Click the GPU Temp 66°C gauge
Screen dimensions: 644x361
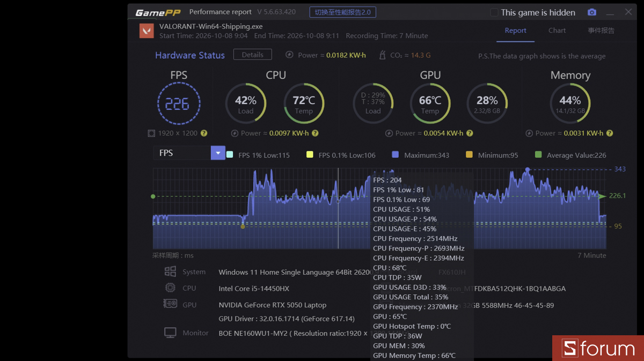pyautogui.click(x=430, y=104)
